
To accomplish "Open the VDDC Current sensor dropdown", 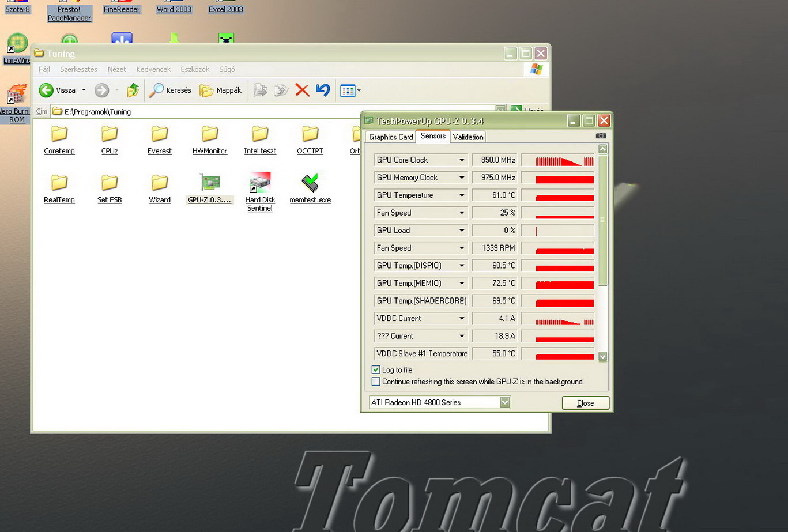I will (x=461, y=319).
